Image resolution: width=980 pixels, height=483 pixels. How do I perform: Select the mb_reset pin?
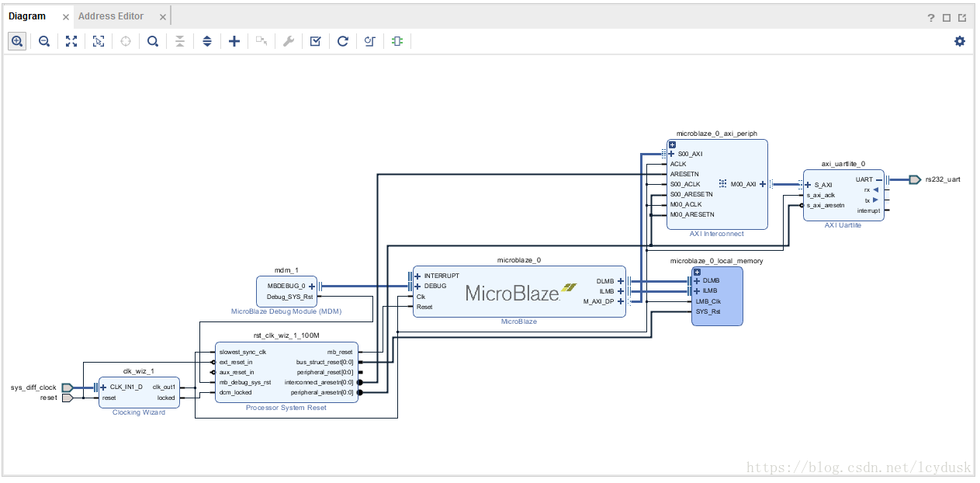pyautogui.click(x=340, y=352)
